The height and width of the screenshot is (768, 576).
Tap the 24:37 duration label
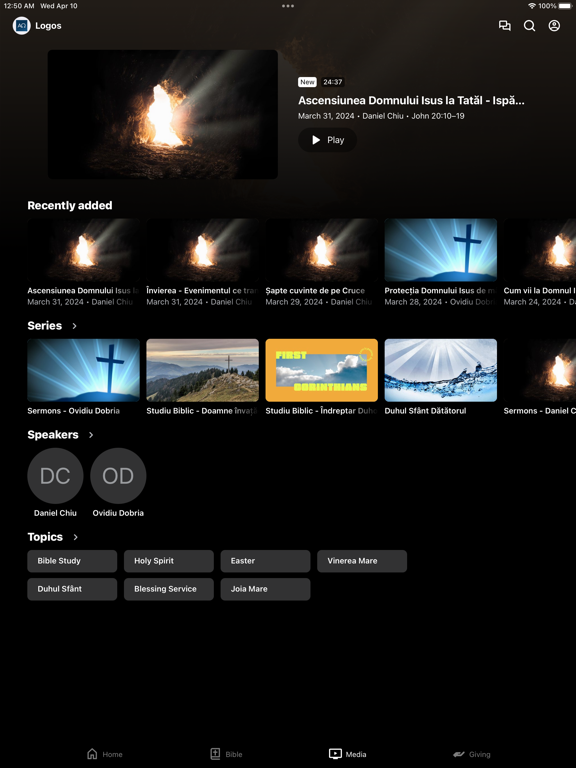pyautogui.click(x=333, y=82)
